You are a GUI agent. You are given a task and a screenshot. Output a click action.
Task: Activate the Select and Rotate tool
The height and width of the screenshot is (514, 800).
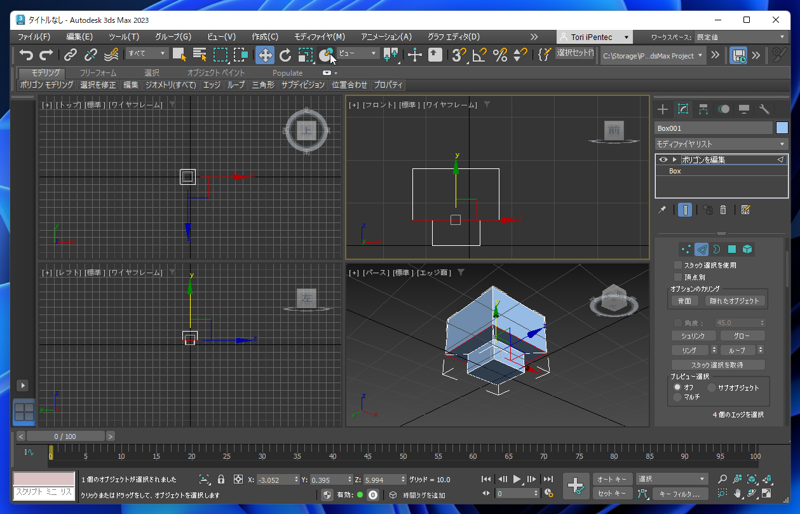click(285, 55)
